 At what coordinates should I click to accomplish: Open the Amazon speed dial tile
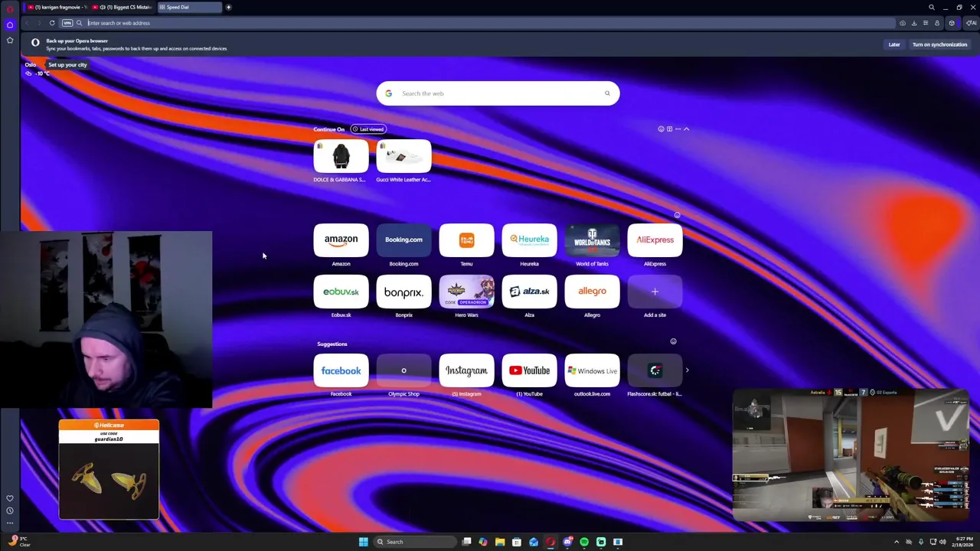coord(341,240)
